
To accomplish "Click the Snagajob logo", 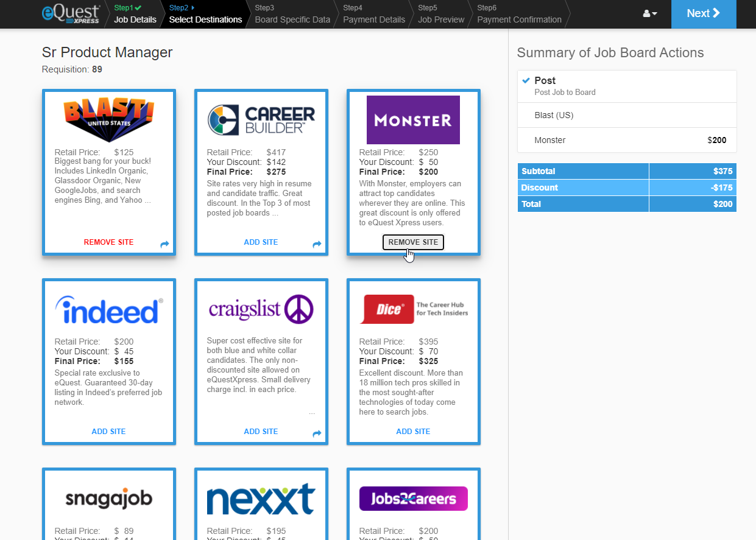I will 109,499.
